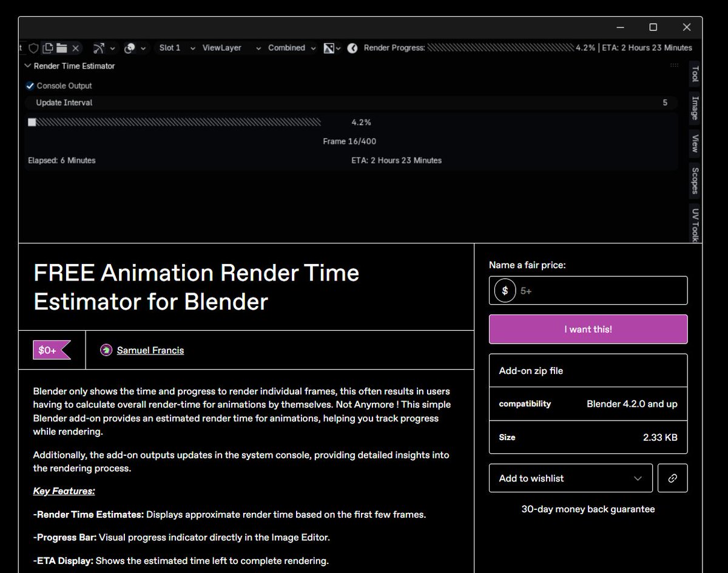Collapse the Render Time Estimator panel

point(27,66)
